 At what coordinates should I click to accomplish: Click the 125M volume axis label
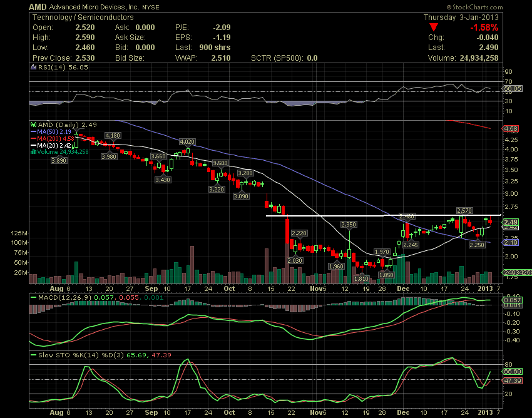(x=19, y=233)
